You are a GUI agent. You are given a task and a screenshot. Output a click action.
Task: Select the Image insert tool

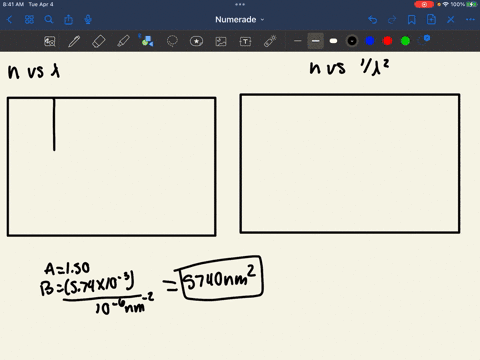[221, 41]
